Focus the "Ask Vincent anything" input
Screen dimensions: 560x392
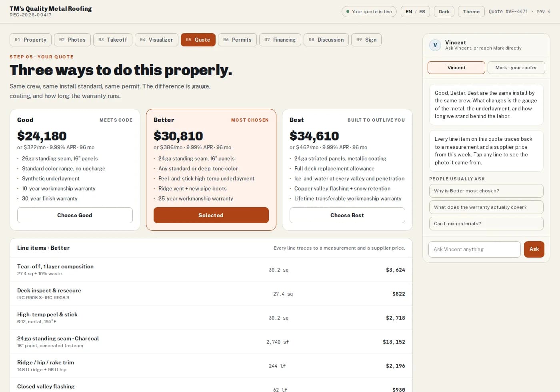(474, 249)
